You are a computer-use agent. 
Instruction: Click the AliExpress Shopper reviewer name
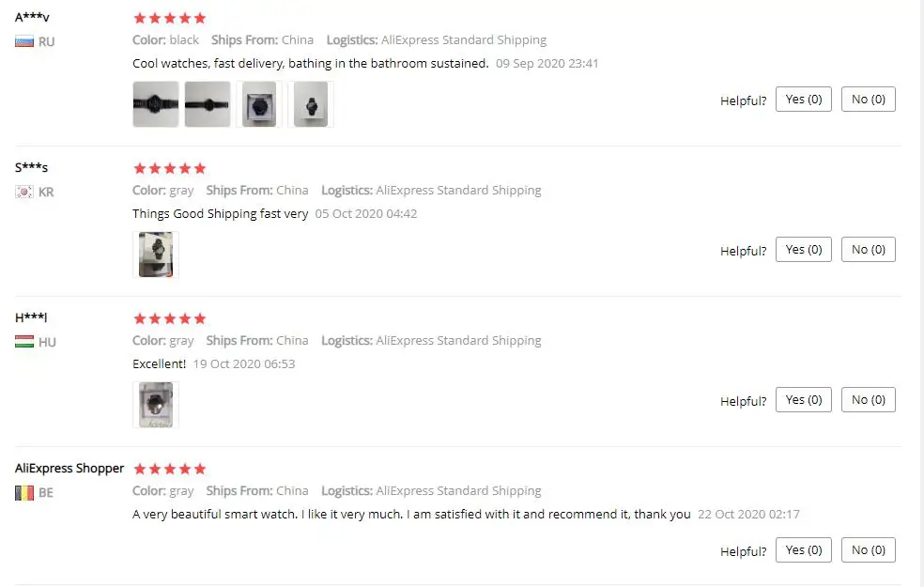coord(69,468)
